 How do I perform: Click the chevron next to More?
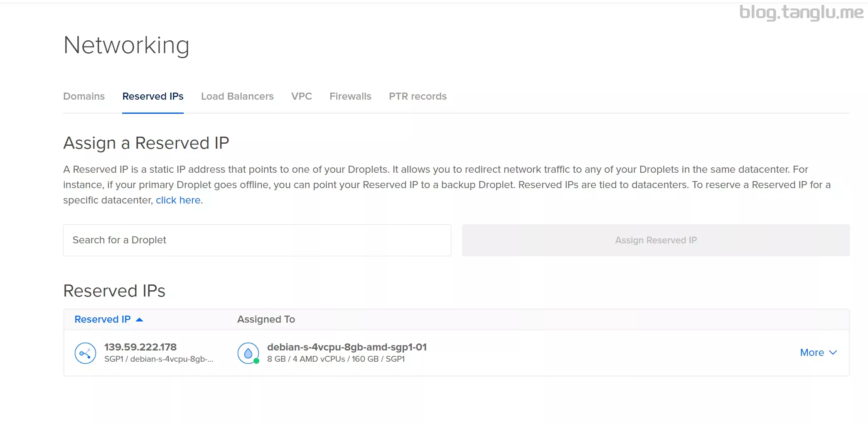pos(833,353)
